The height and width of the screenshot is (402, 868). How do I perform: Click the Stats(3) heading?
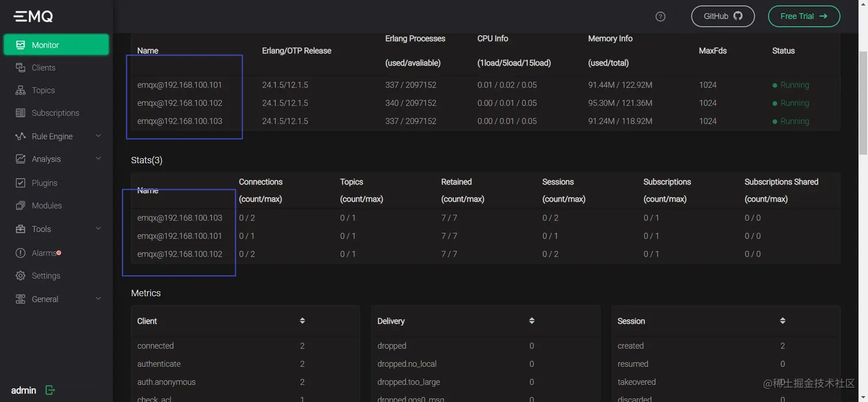(x=147, y=160)
